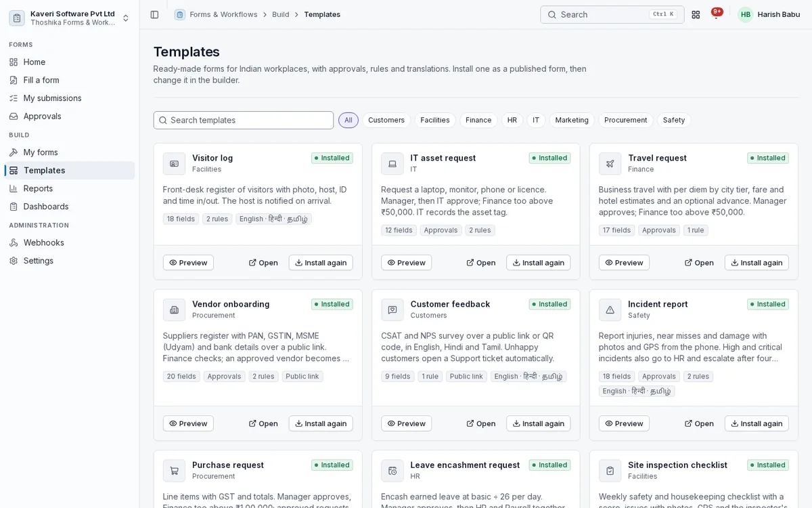Click IT asset request laptop icon

(392, 163)
